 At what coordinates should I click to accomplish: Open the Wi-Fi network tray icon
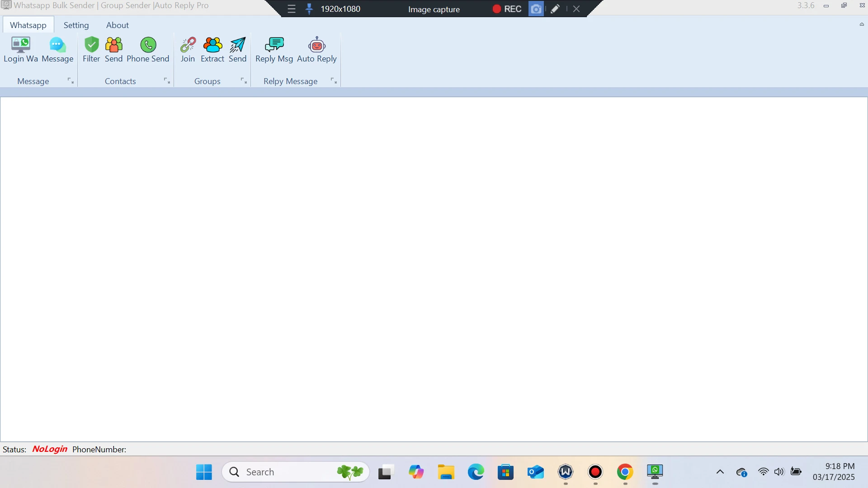pos(764,472)
